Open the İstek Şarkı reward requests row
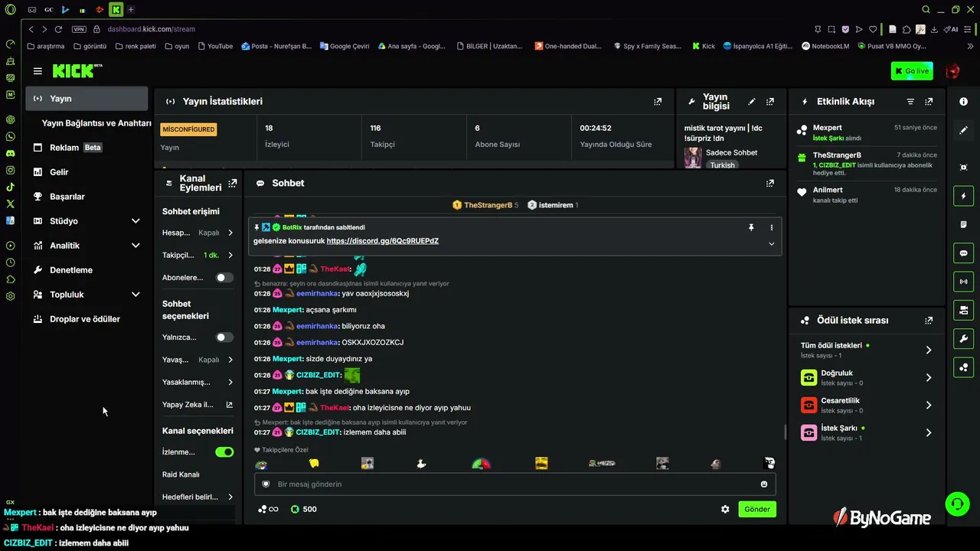The image size is (980, 551). tap(866, 432)
